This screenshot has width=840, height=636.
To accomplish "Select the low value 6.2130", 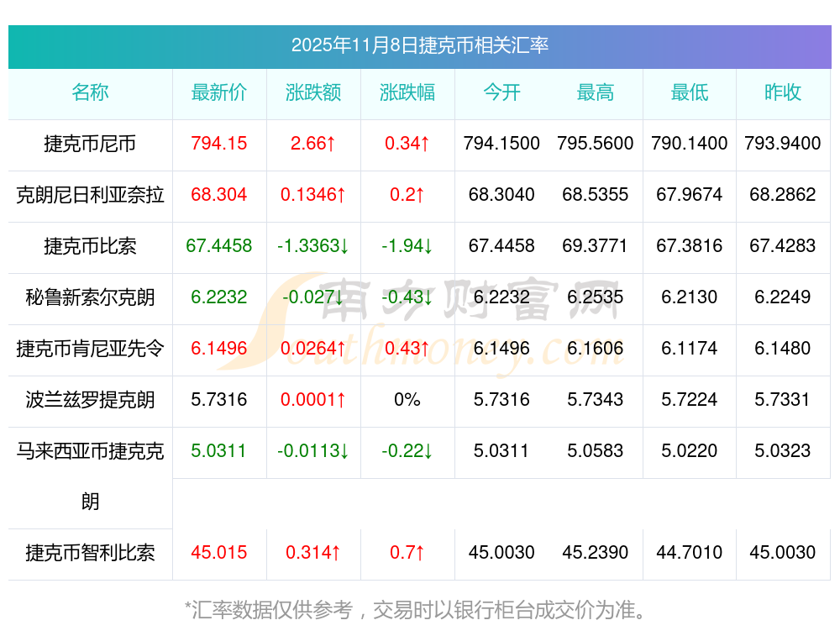I will pyautogui.click(x=690, y=297).
